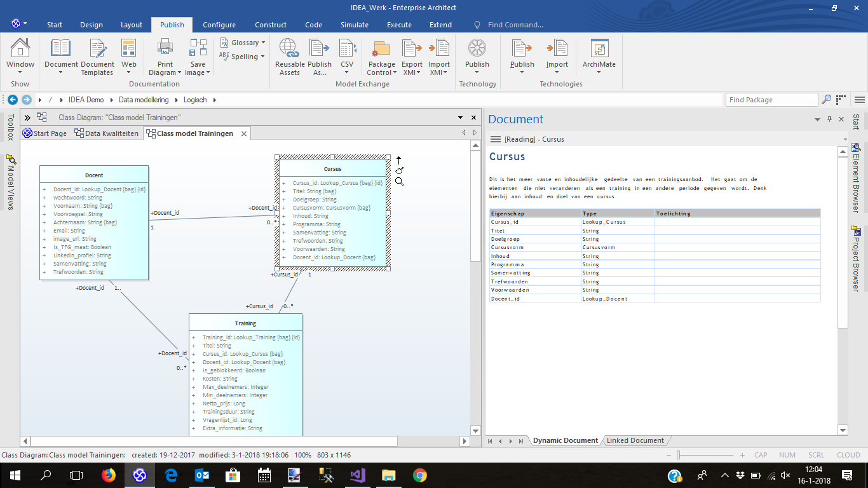
Task: Click the navigate forward arrow icon
Action: [x=26, y=100]
